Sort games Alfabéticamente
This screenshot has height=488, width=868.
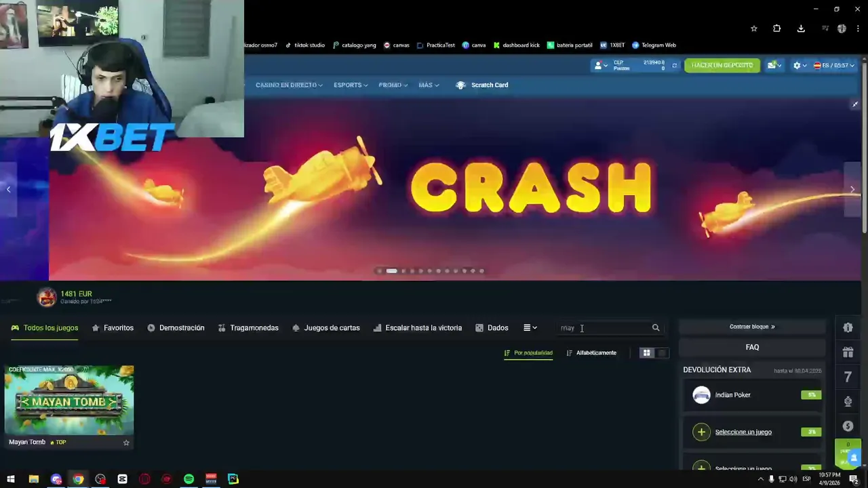point(591,353)
